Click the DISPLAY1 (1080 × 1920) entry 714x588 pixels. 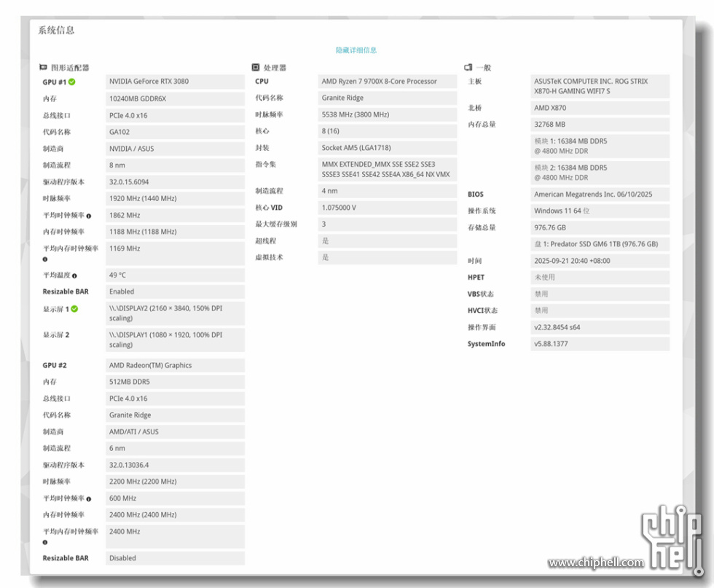pos(176,340)
